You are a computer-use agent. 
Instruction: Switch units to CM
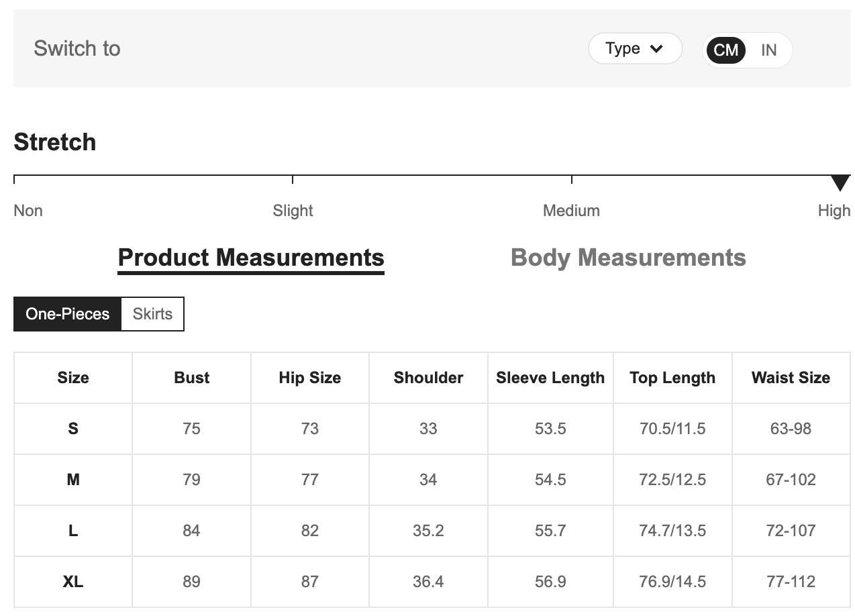point(725,50)
